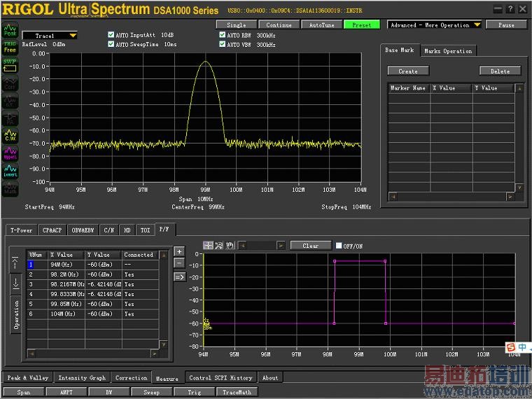Toggle the AUTO RBW checkbox
532x399 pixels.
pyautogui.click(x=223, y=35)
